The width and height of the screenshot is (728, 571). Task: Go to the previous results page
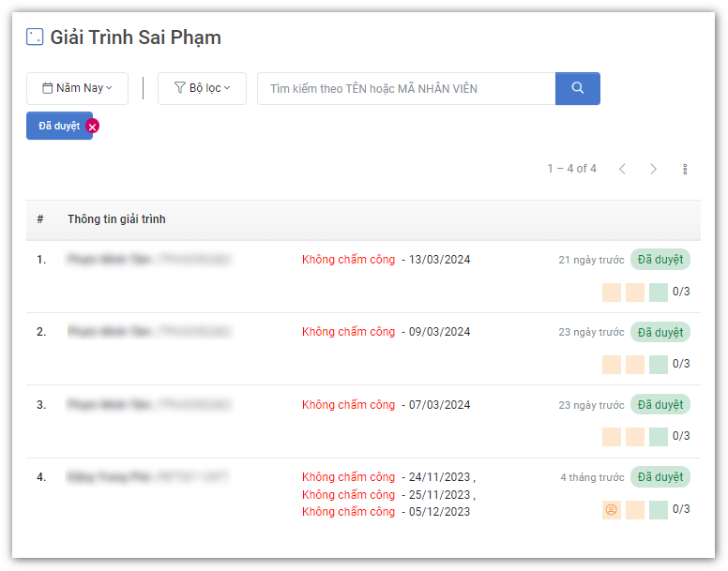point(622,169)
